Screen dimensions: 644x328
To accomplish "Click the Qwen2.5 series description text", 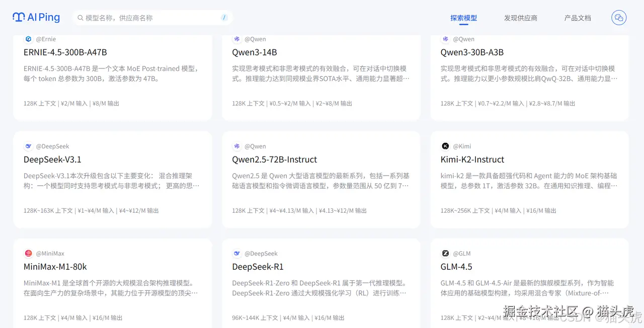I will pos(320,181).
